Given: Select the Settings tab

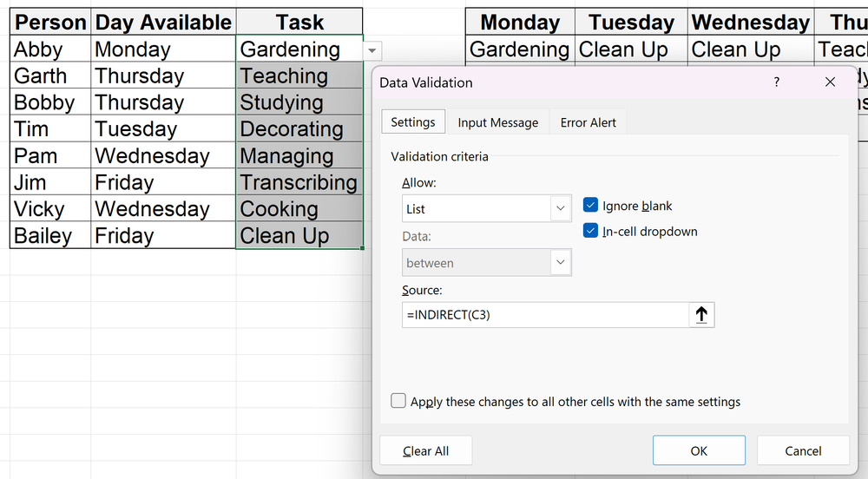Looking at the screenshot, I should coord(413,121).
